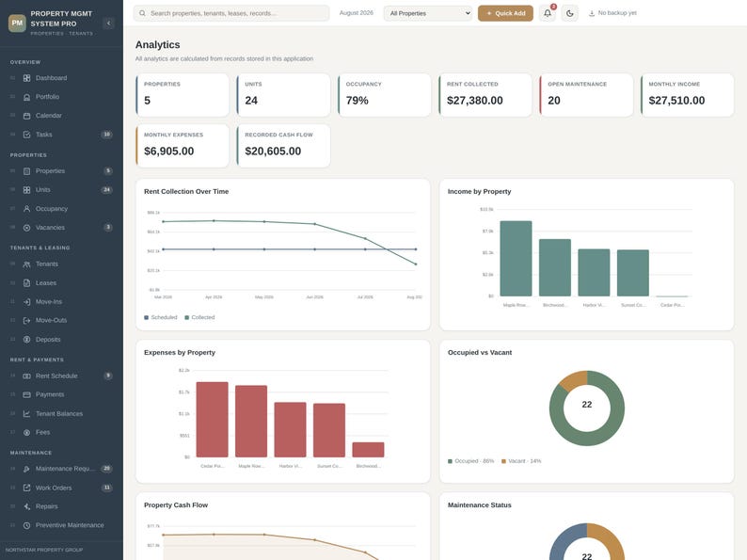Select Work Orders in the sidebar

pyautogui.click(x=61, y=488)
